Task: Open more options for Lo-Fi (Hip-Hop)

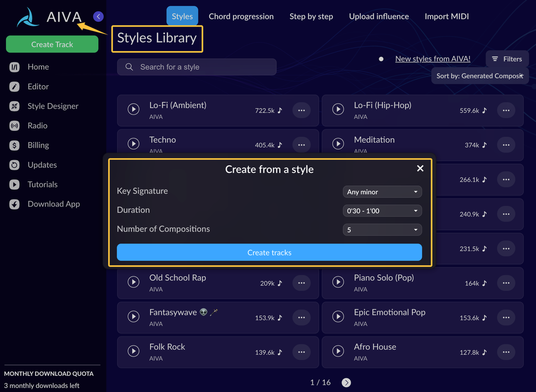Action: [506, 110]
